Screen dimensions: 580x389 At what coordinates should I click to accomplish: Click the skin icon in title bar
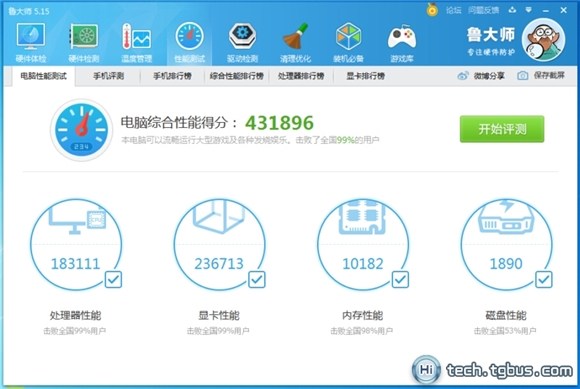click(x=512, y=10)
